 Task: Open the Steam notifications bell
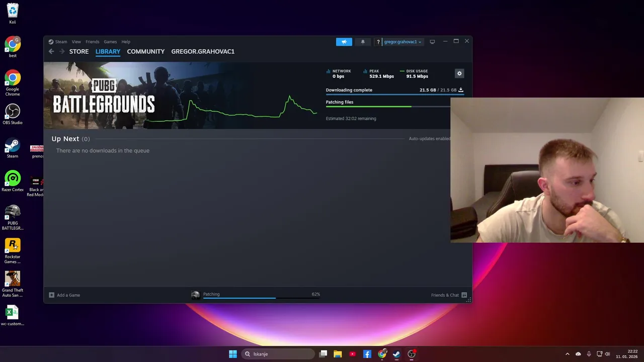(363, 42)
